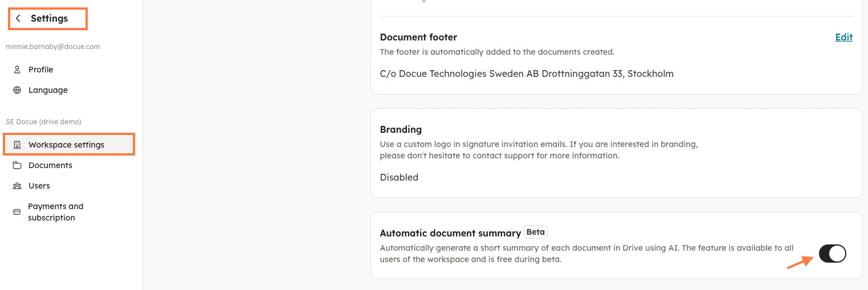868x290 pixels.
Task: Click the Workspace settings building icon
Action: (x=17, y=145)
